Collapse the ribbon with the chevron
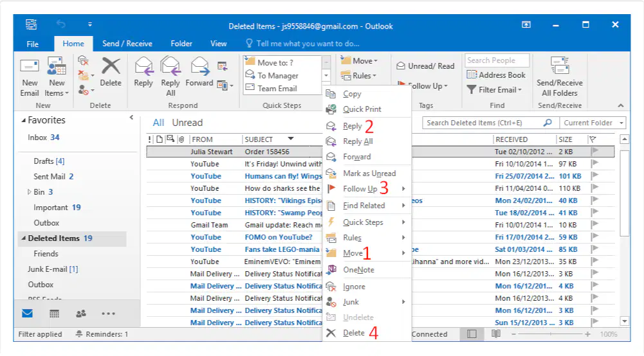This screenshot has height=356, width=644. (x=621, y=105)
